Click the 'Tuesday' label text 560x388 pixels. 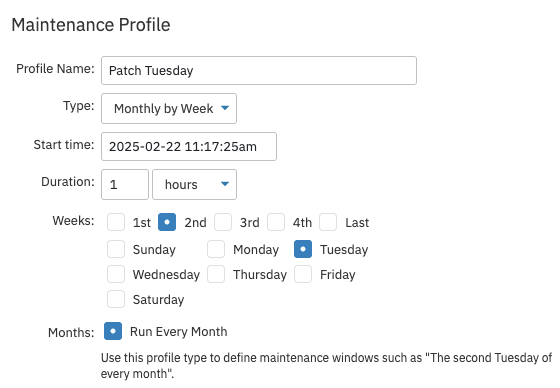[344, 249]
